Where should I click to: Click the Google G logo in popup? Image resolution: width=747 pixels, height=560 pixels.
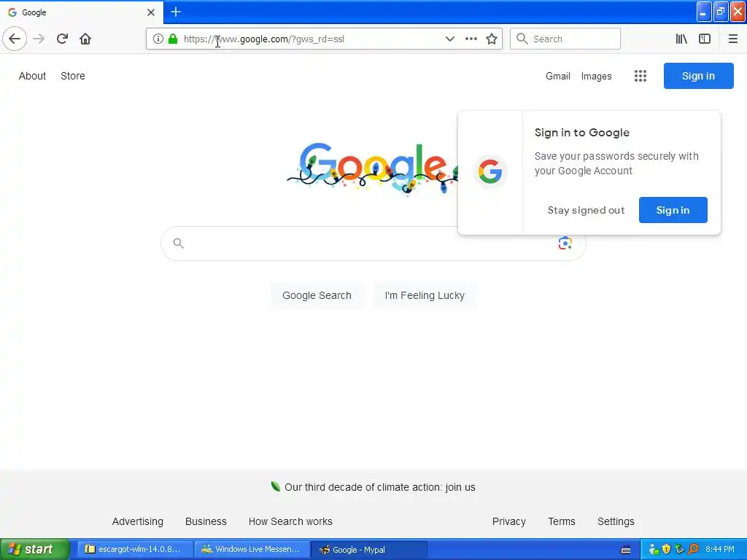tap(490, 171)
